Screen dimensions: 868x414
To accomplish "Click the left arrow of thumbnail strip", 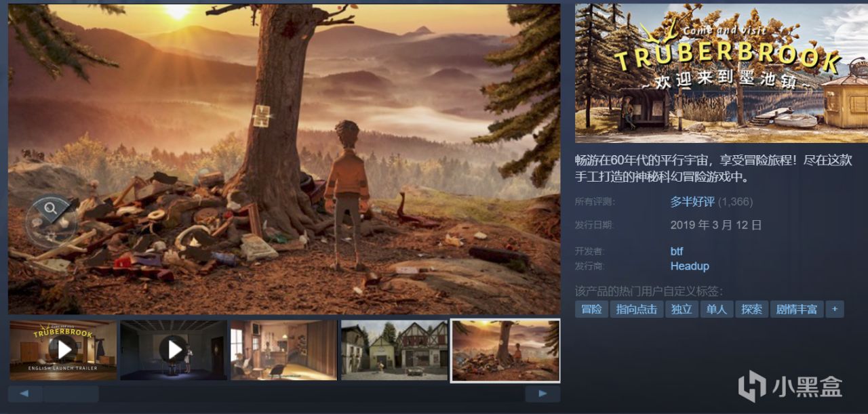I will 25,394.
